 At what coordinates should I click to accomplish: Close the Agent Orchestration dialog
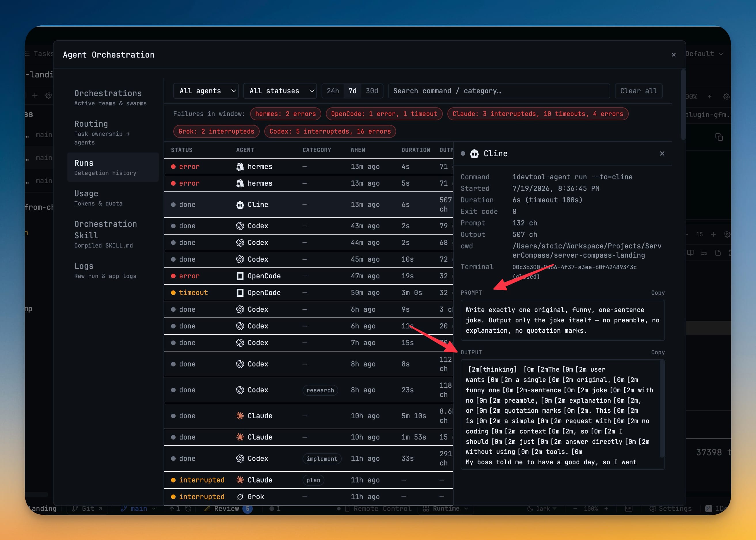pos(673,54)
